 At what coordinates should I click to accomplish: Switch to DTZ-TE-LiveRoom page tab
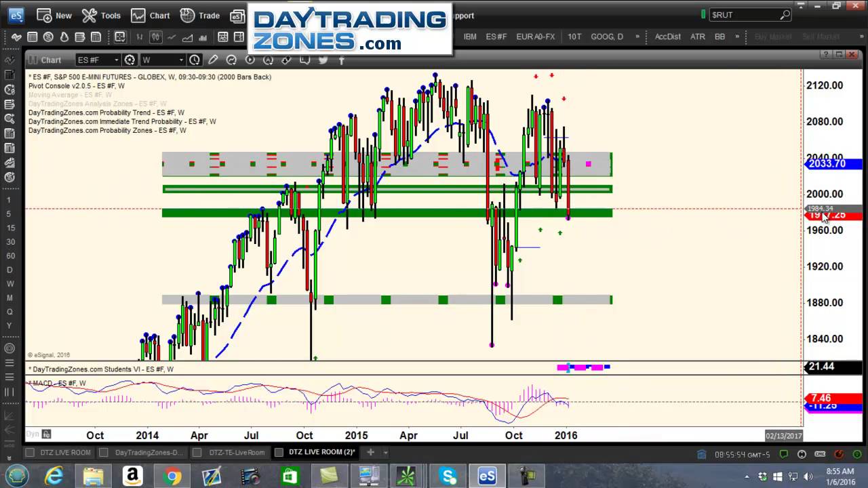click(x=230, y=452)
